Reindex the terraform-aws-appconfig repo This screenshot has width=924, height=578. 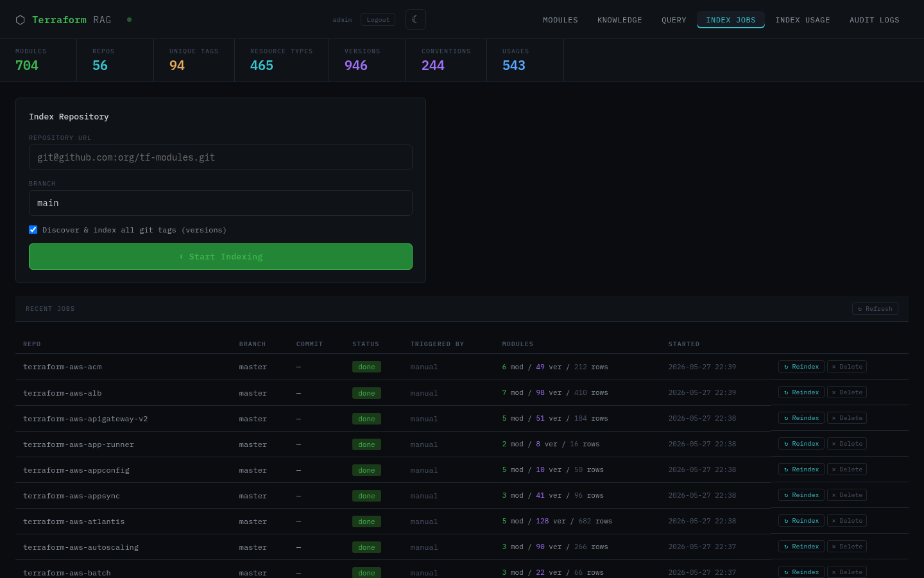(x=801, y=469)
